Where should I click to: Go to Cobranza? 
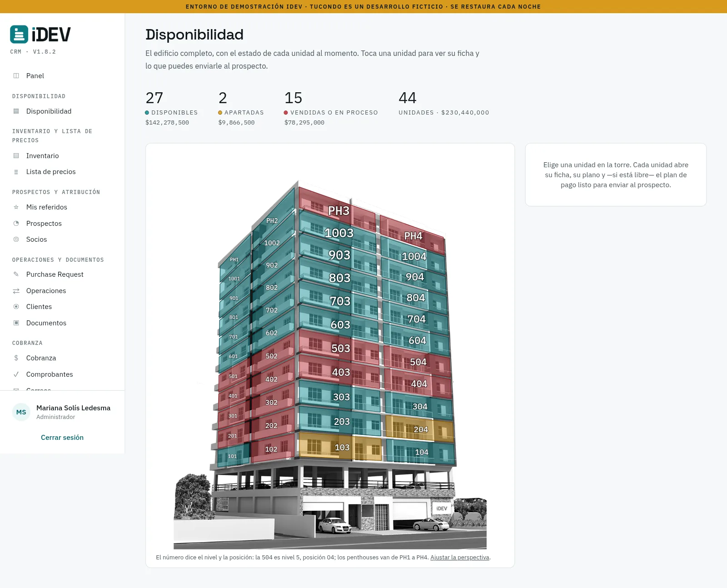(62, 358)
